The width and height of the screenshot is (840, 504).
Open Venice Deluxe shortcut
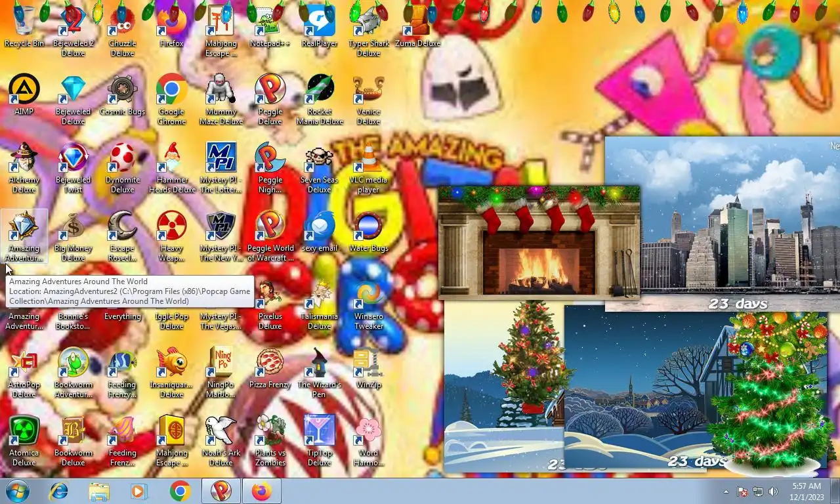coord(369,100)
